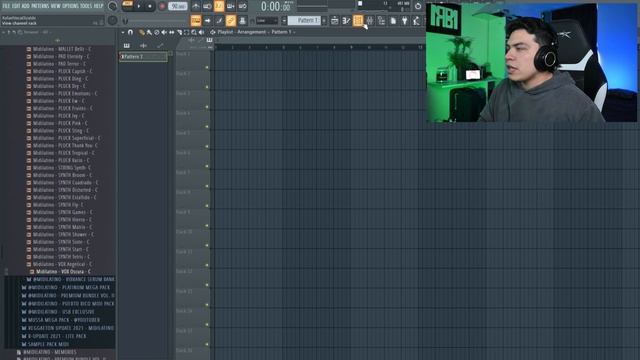Click the 0:00:00 time display

tap(276, 7)
